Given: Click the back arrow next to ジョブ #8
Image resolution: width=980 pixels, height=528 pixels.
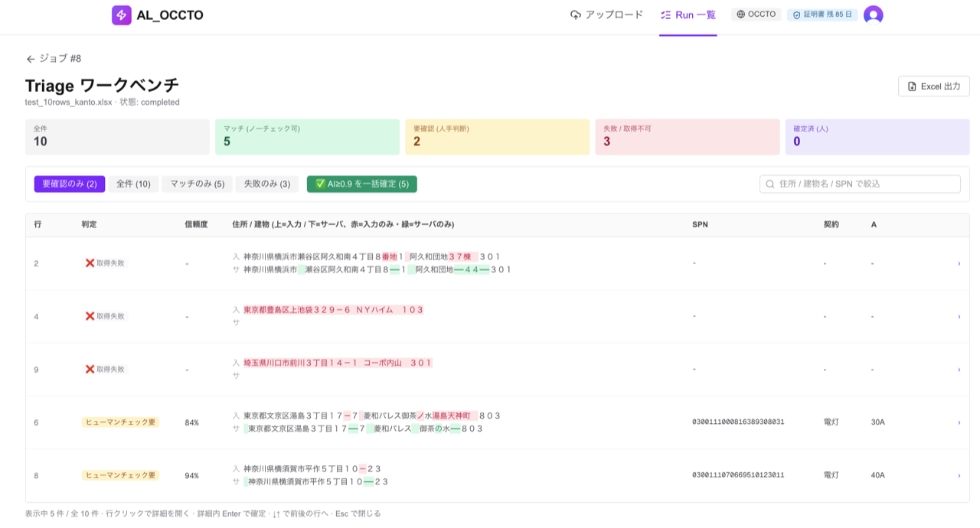Looking at the screenshot, I should pos(31,59).
